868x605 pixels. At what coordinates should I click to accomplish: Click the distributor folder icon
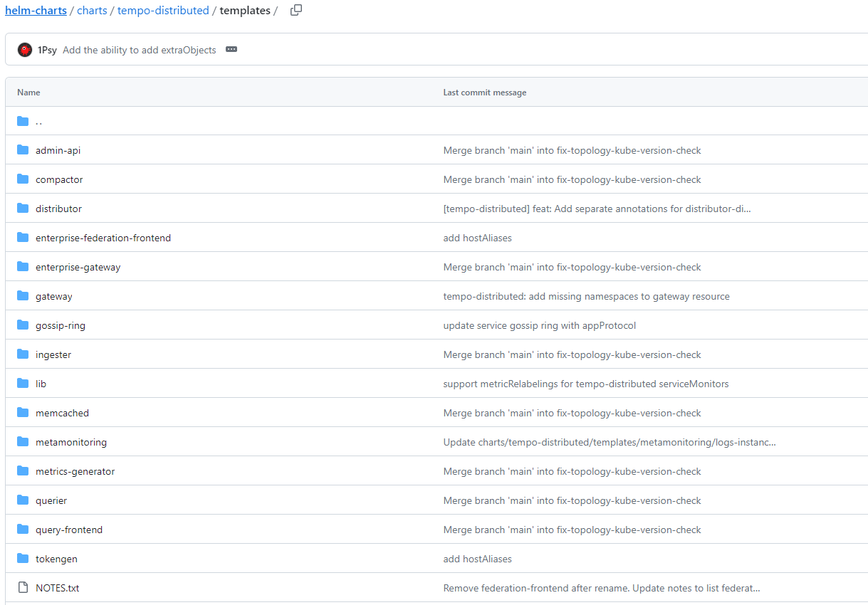[x=23, y=209]
